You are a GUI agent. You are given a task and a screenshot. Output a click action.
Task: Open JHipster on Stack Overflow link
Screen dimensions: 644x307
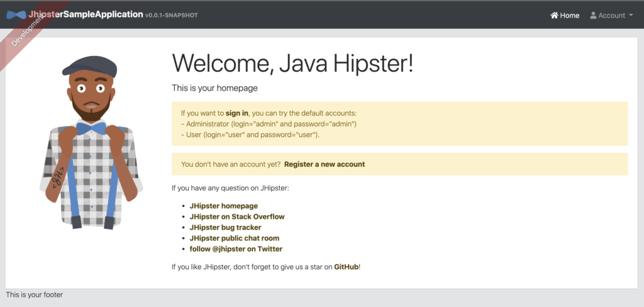(237, 216)
